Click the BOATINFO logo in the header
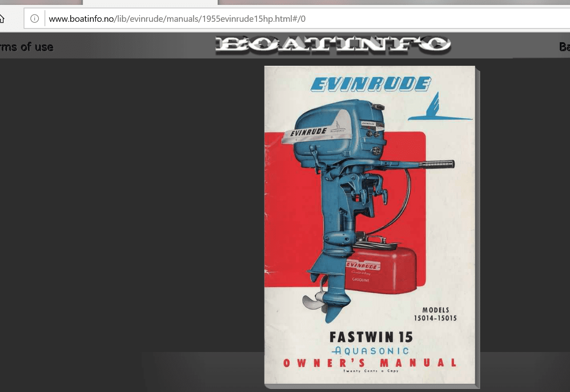Viewport: 570px width, 392px height. [333, 45]
